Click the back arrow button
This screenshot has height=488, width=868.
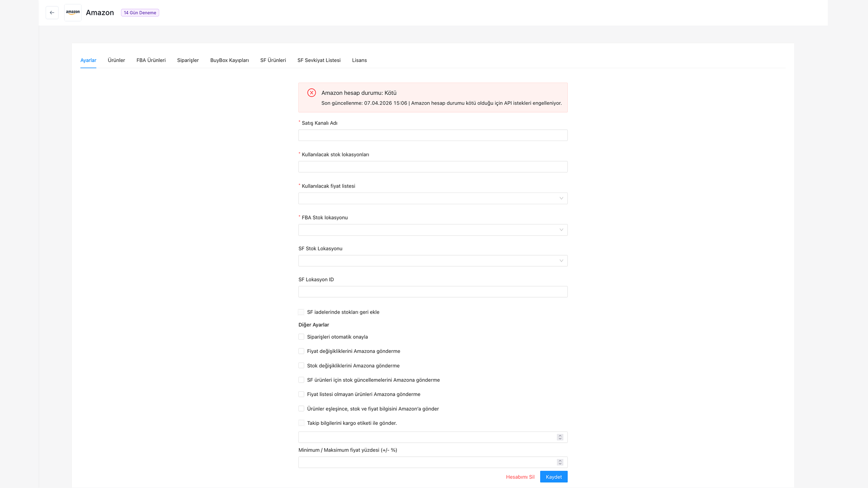tap(52, 13)
